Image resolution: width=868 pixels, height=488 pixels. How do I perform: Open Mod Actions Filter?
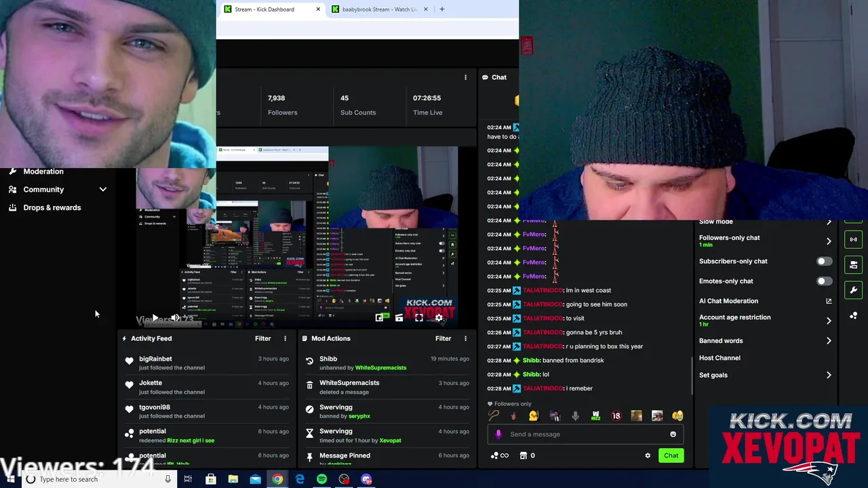pos(443,338)
